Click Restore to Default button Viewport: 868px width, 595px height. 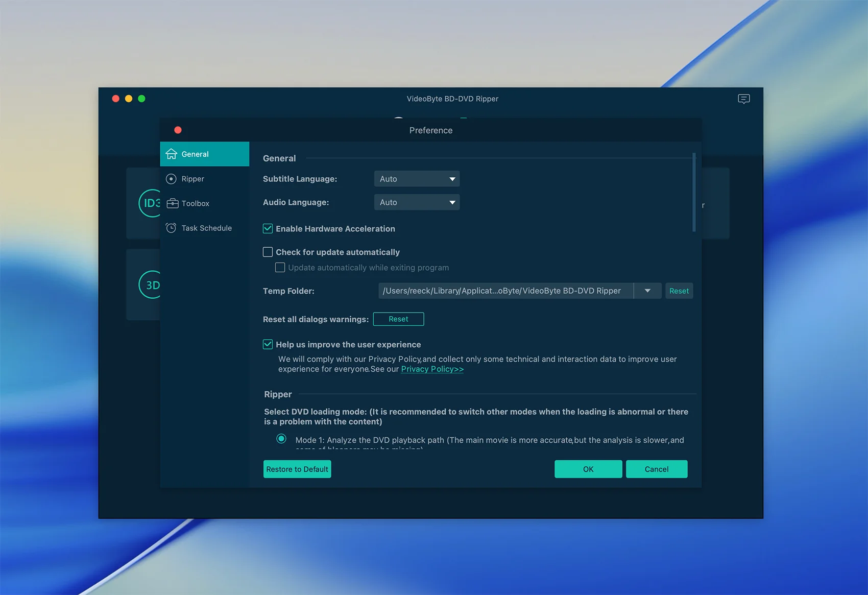(x=297, y=469)
